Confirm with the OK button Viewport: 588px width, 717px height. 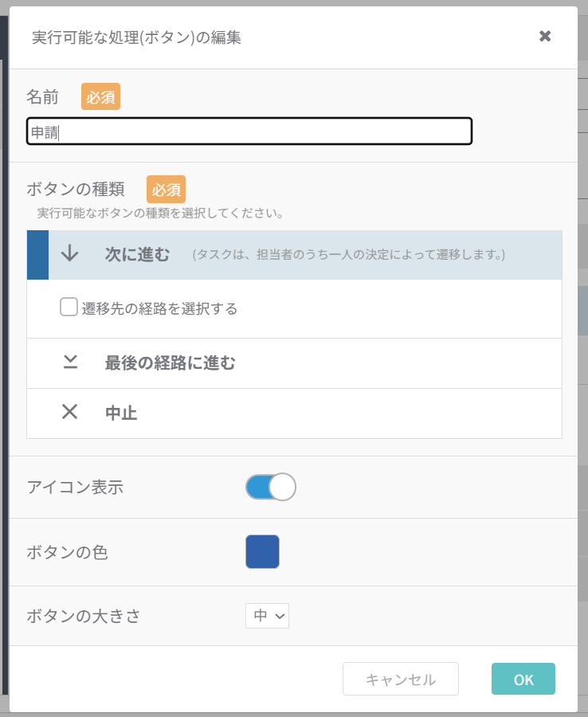click(523, 679)
